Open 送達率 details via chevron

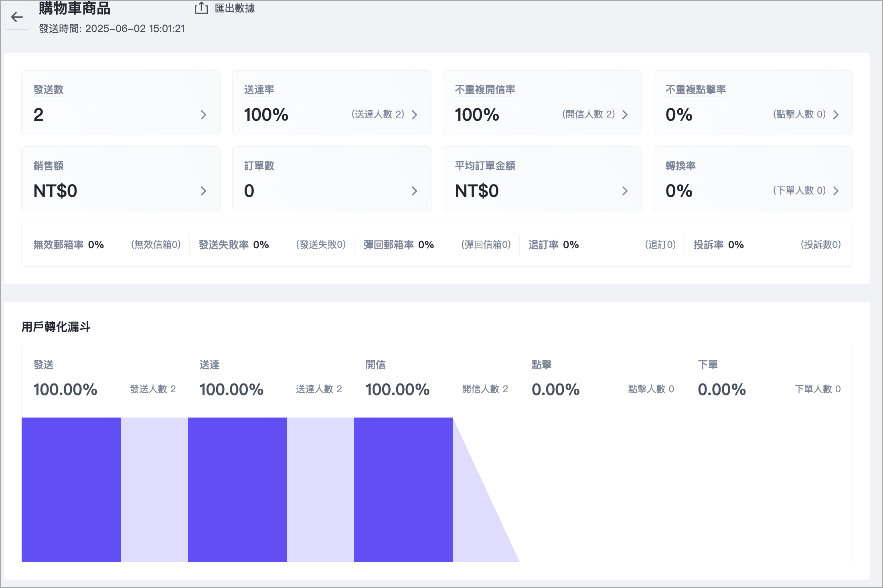414,115
